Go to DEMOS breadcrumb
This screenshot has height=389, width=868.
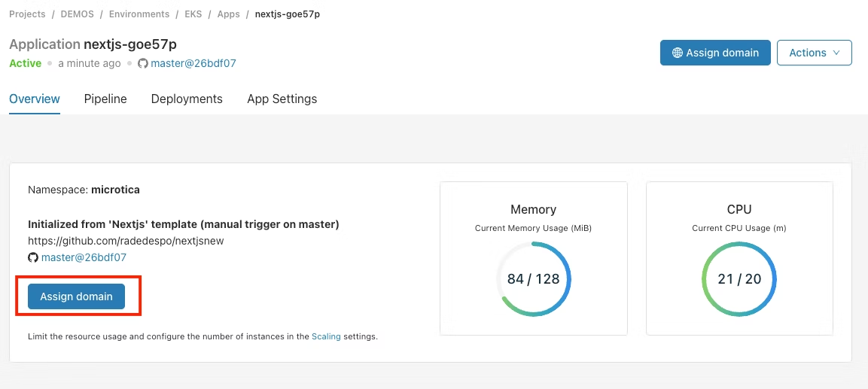tap(76, 14)
